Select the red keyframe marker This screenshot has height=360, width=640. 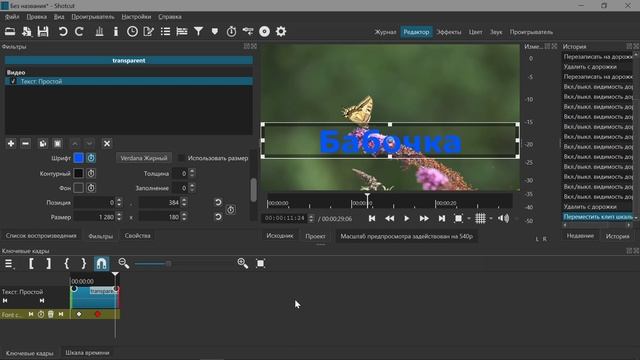[x=98, y=314]
